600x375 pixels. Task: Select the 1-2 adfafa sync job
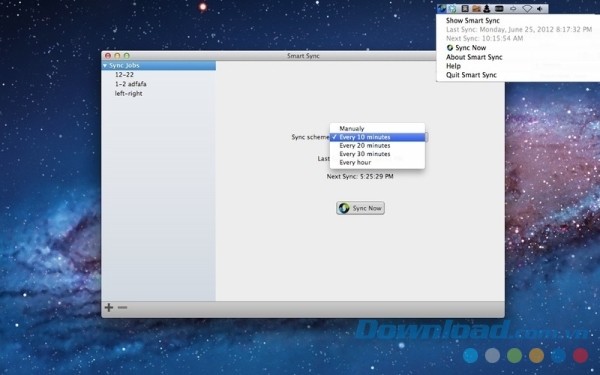130,84
